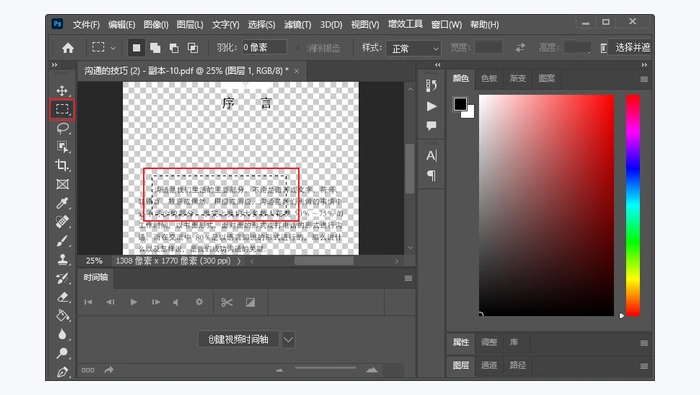Select the Object Selection tool
700x395 pixels.
[62, 147]
